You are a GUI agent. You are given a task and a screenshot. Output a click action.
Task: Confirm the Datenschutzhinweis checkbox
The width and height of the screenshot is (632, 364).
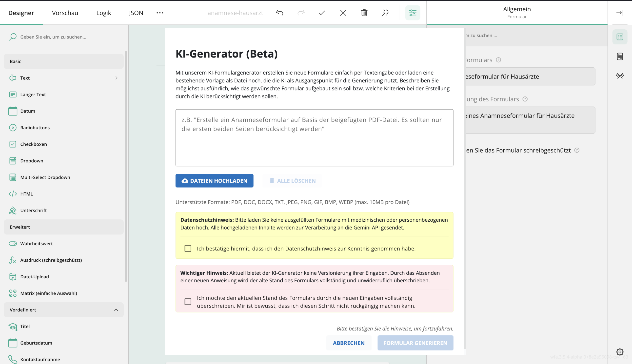[188, 249]
